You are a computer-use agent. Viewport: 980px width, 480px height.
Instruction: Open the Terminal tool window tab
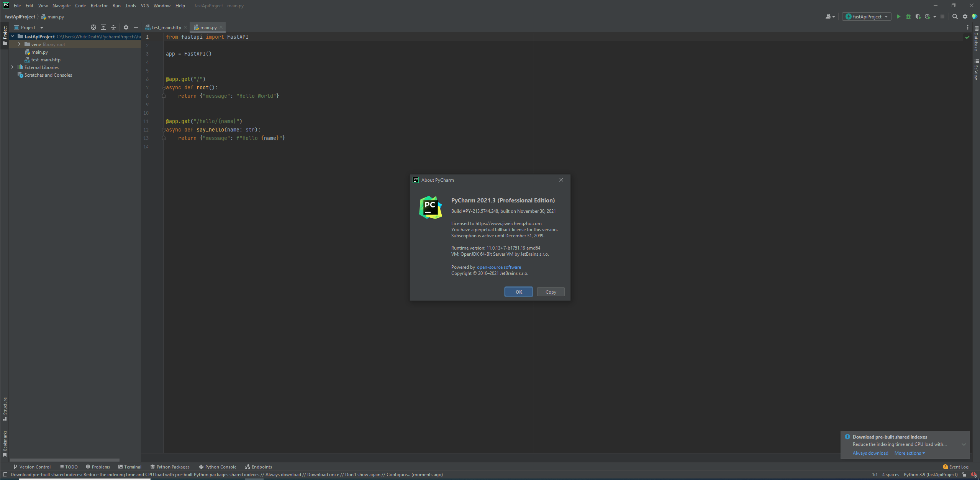point(130,467)
